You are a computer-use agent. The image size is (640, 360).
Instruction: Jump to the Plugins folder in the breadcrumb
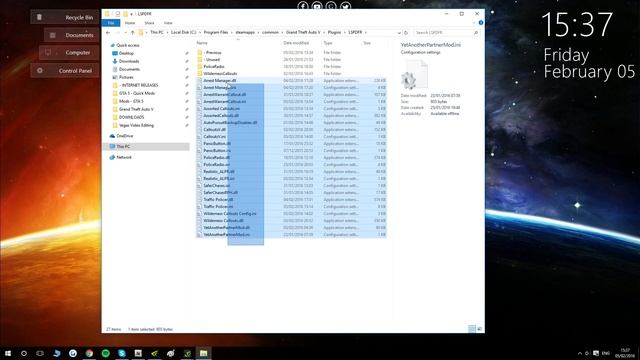tap(334, 32)
